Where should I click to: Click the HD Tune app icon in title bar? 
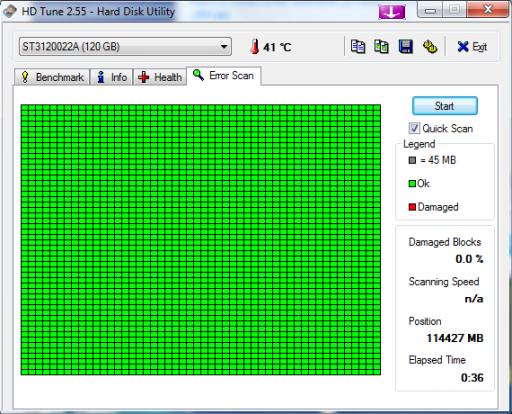(x=10, y=11)
